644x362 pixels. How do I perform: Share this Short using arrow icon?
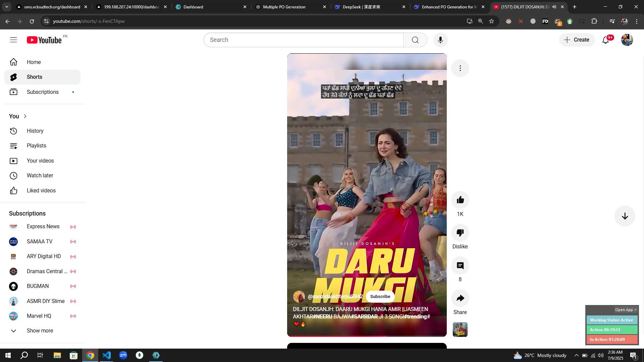point(460,298)
